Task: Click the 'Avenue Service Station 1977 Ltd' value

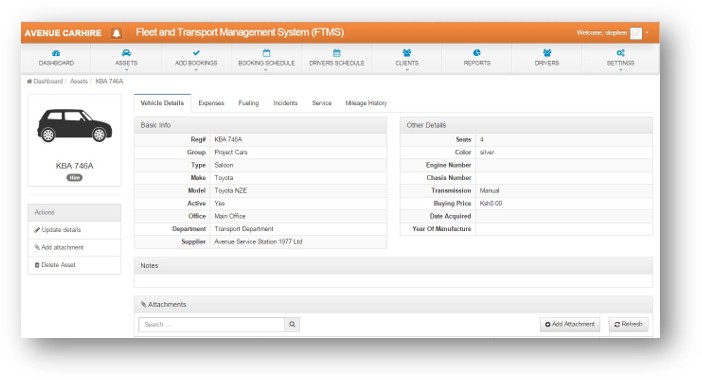Action: (258, 242)
